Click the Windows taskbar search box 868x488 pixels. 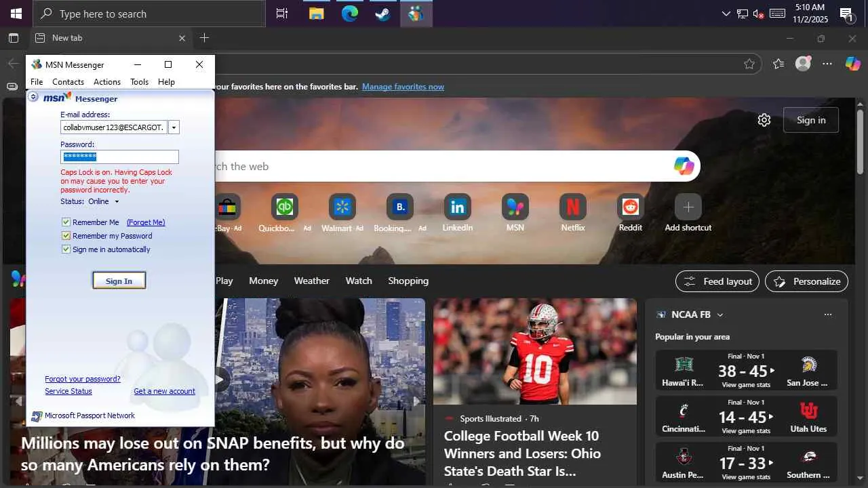coord(149,14)
